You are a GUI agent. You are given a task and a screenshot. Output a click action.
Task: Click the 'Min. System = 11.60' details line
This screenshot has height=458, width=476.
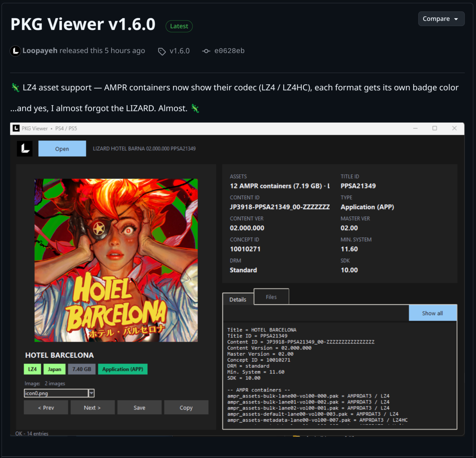[x=256, y=372]
